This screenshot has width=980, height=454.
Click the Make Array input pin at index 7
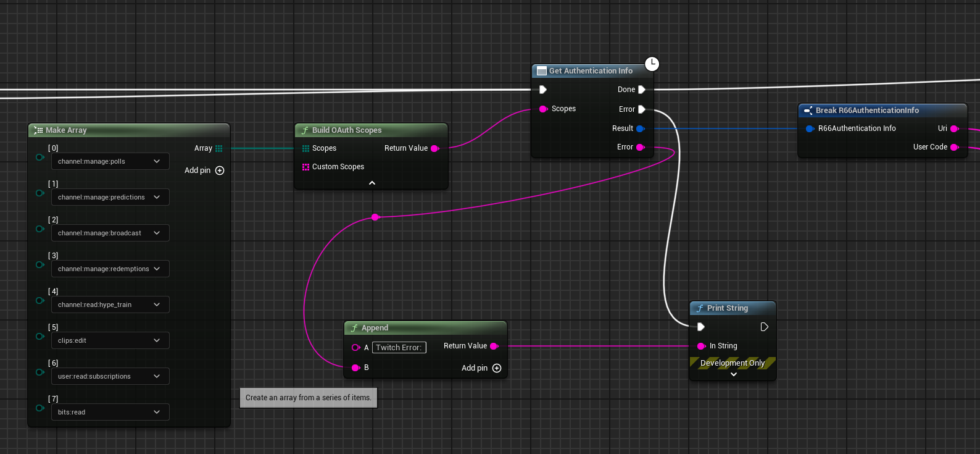(40, 408)
